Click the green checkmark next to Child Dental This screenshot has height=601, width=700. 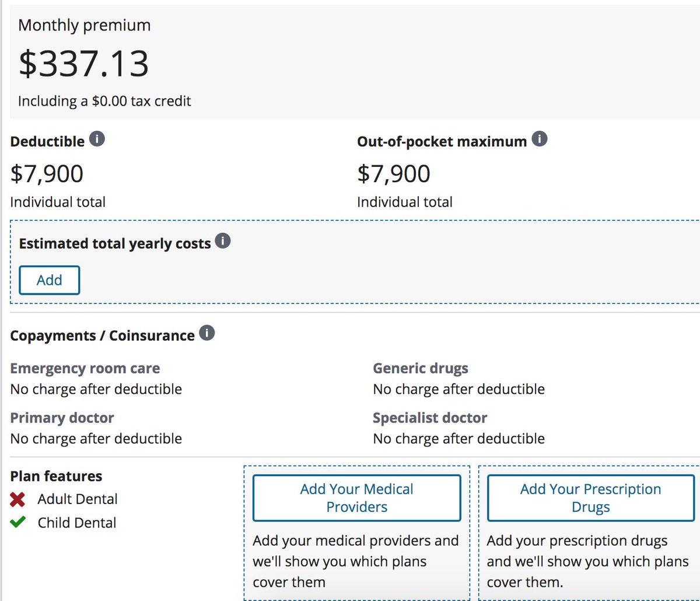tap(18, 522)
